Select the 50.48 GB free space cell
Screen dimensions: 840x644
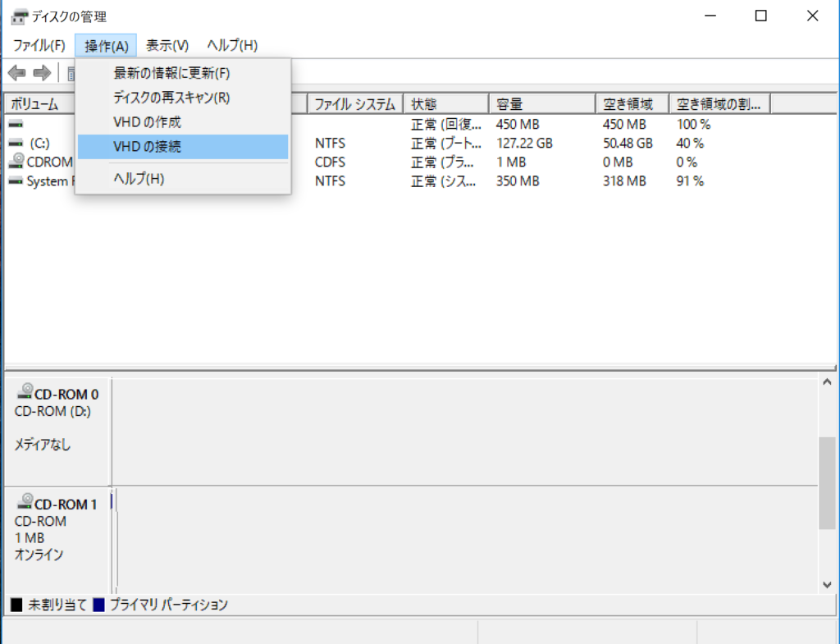coord(628,144)
